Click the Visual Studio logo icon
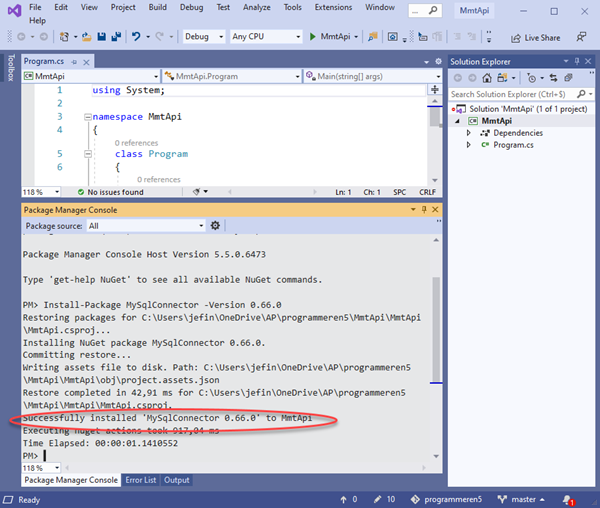This screenshot has height=508, width=600. pyautogui.click(x=15, y=11)
